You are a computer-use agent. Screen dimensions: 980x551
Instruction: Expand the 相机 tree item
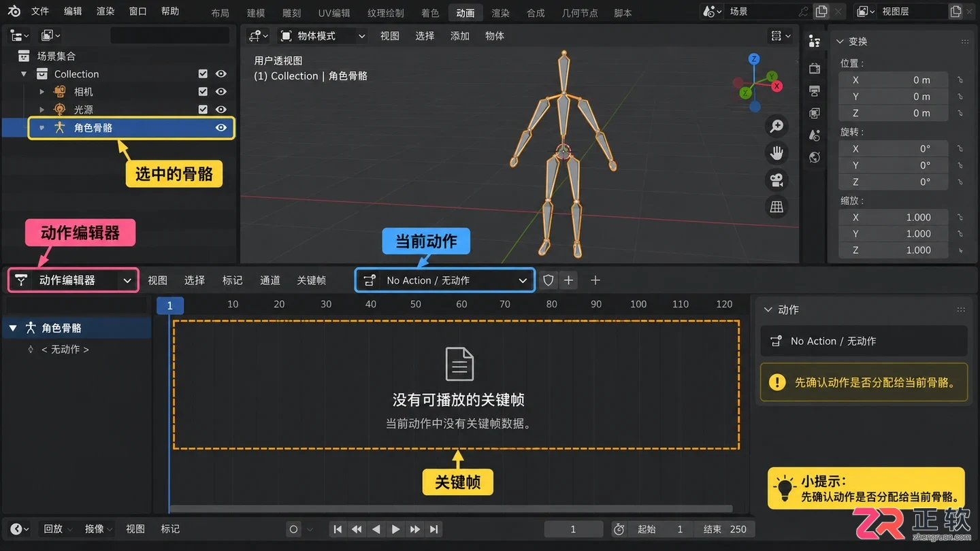click(x=42, y=92)
